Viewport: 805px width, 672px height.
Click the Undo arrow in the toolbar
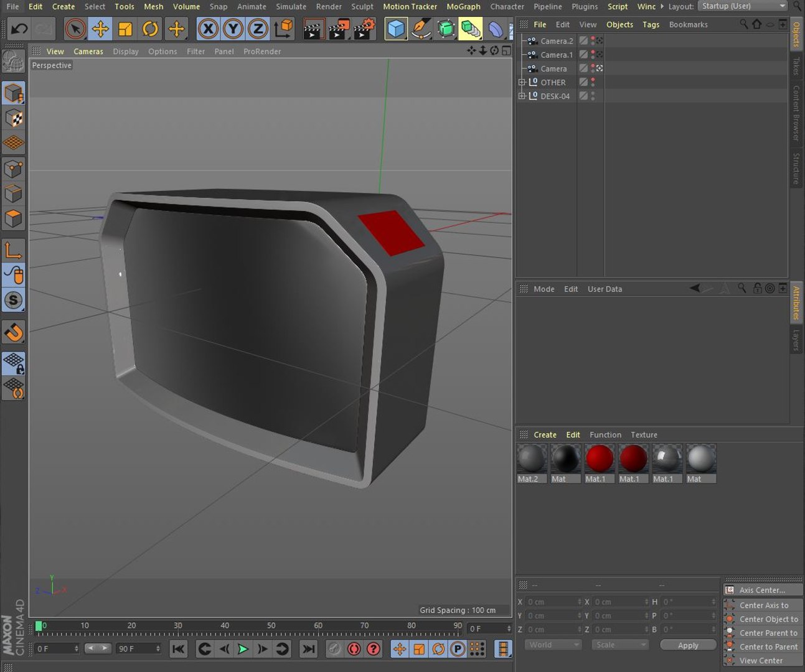(x=19, y=29)
